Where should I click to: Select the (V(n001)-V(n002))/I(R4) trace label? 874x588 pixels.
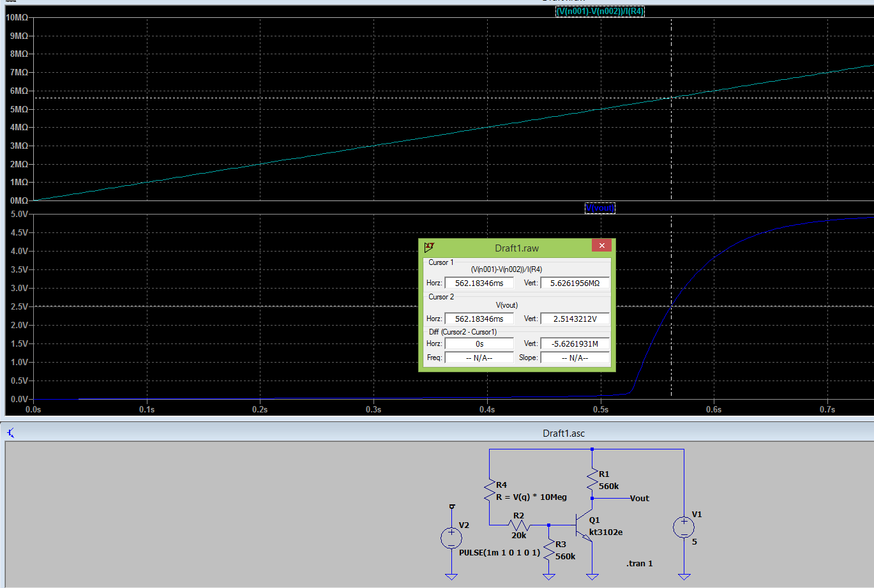(x=600, y=11)
